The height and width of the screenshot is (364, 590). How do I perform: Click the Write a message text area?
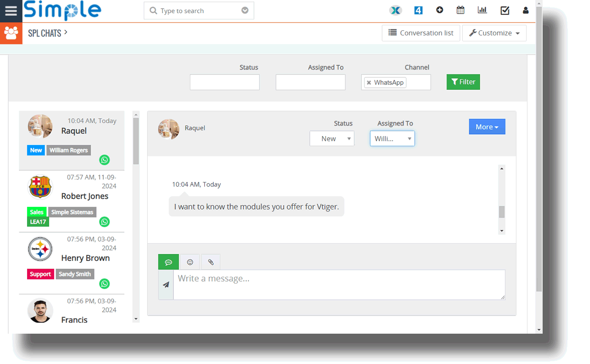point(339,284)
